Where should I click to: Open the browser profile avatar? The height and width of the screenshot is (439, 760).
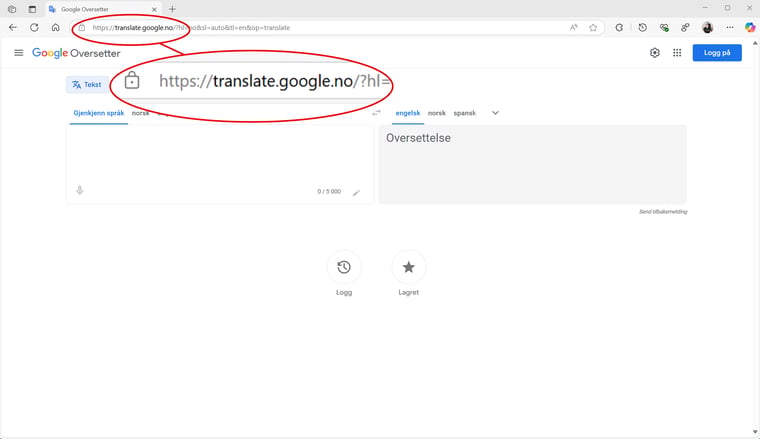click(707, 28)
